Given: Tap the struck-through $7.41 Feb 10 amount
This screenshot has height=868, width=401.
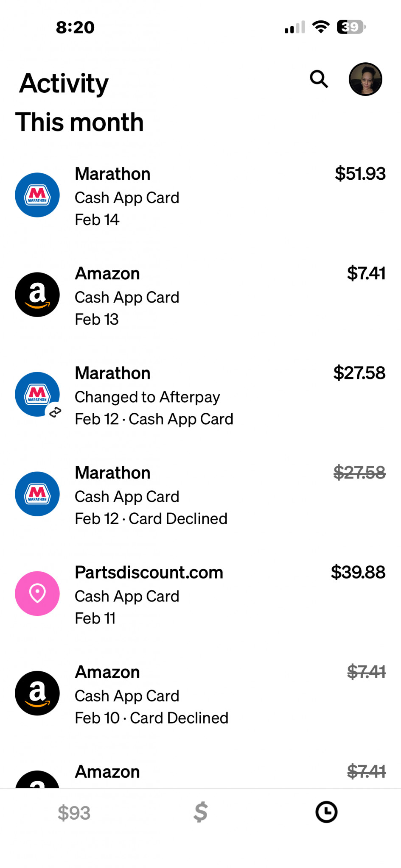Looking at the screenshot, I should (x=366, y=672).
